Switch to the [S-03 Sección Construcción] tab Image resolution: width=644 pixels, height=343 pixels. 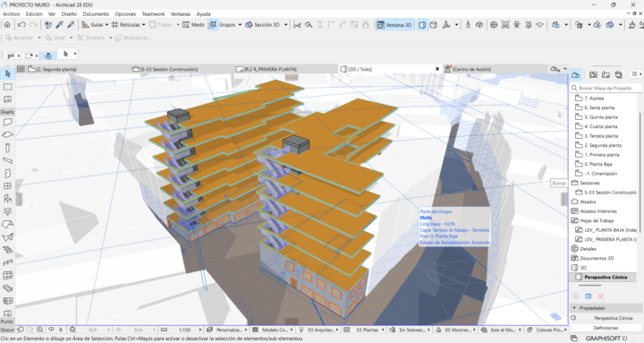click(182, 69)
